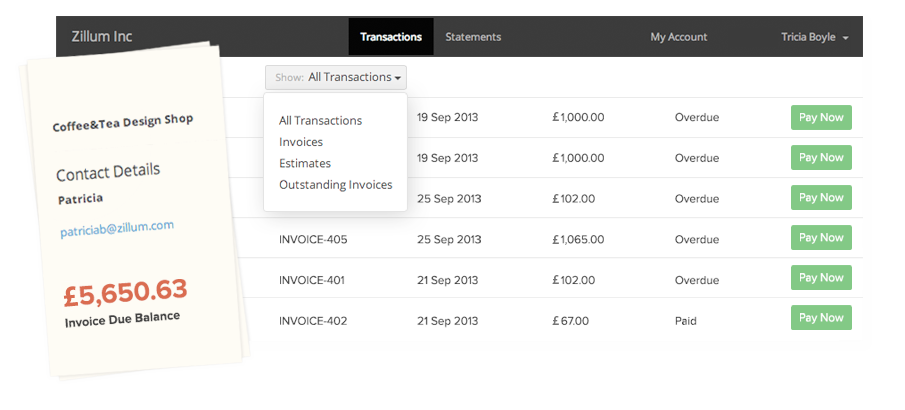
Task: Choose Invoices in the filter list
Action: [x=301, y=142]
